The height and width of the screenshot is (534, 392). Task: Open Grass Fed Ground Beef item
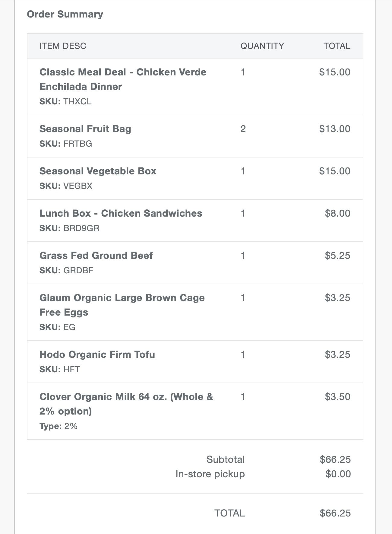click(96, 256)
